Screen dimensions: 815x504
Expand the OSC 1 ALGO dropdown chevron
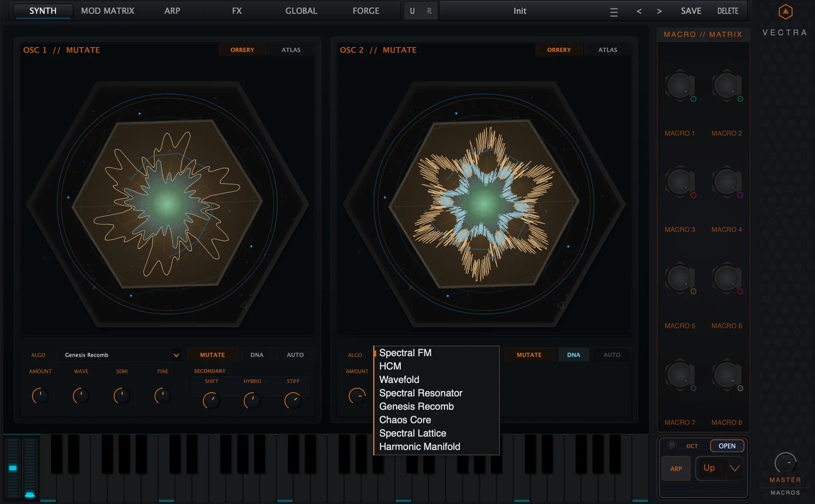point(176,355)
